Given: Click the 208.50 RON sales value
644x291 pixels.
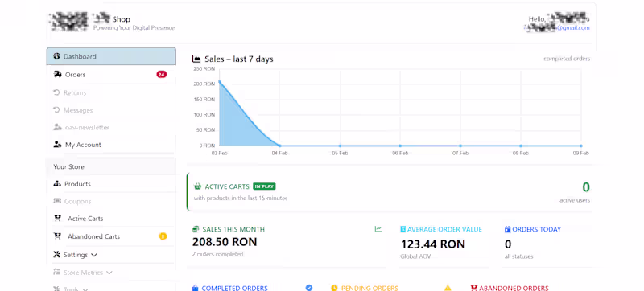Looking at the screenshot, I should click(x=225, y=241).
